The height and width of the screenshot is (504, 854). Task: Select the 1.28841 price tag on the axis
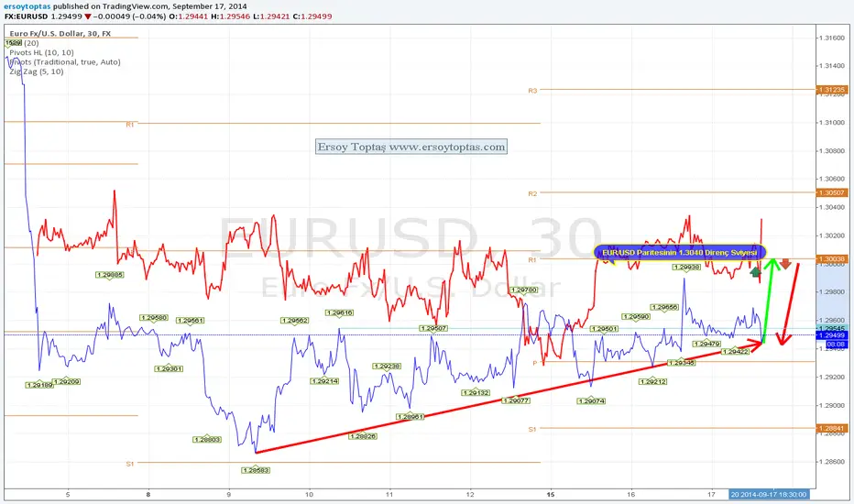click(832, 428)
